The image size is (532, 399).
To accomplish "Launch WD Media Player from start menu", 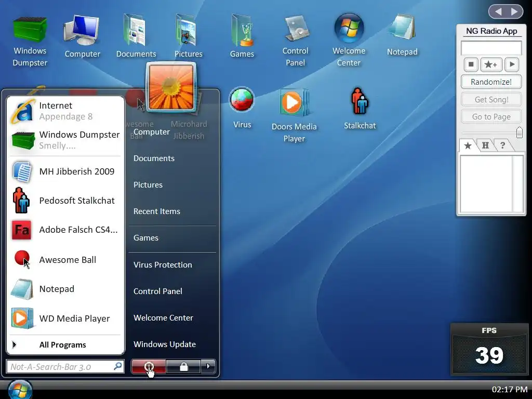I will [65, 318].
